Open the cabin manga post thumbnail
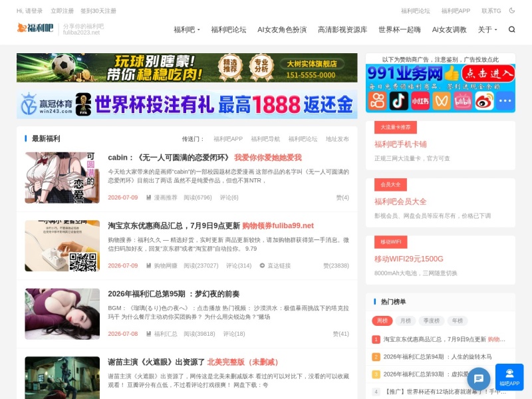Viewport: 532px width, 399px height. (62, 178)
